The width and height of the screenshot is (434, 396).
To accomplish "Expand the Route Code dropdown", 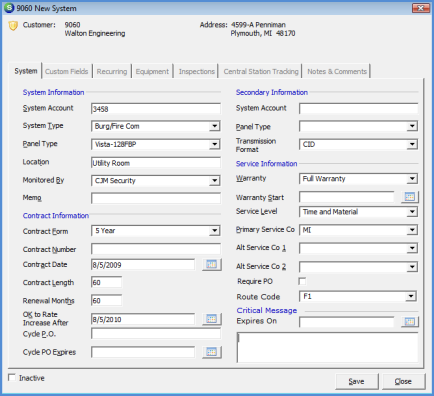I will pyautogui.click(x=411, y=296).
